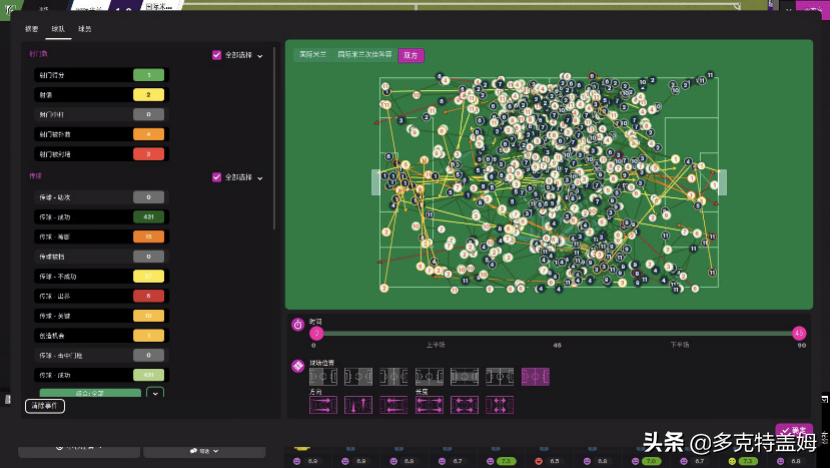832x468 pixels.
Task: Toggle the 传球 - 关键 key pass row
Action: pyautogui.click(x=101, y=316)
